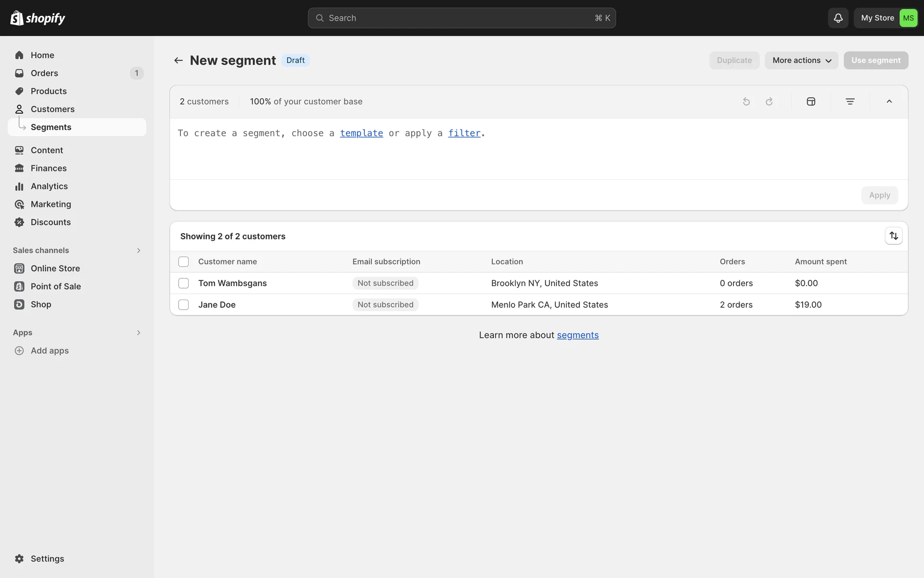Expand the Apps section chevron
924x578 pixels.
(x=139, y=333)
